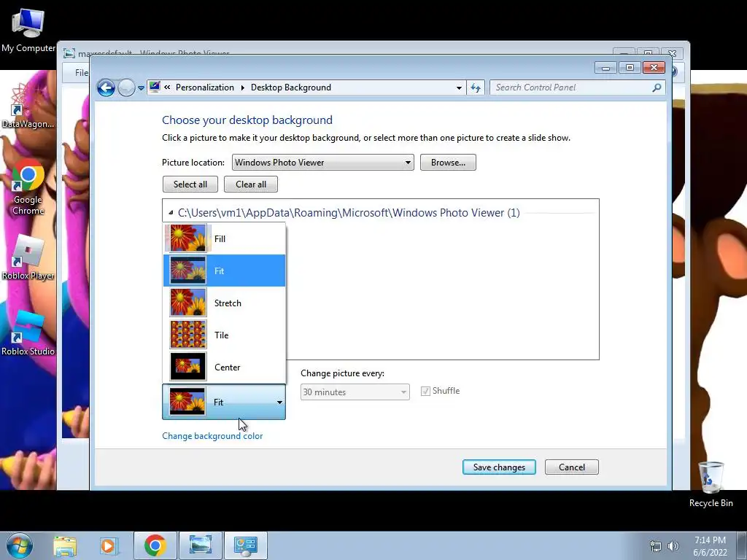Switch to Chrome in taskbar

155,545
